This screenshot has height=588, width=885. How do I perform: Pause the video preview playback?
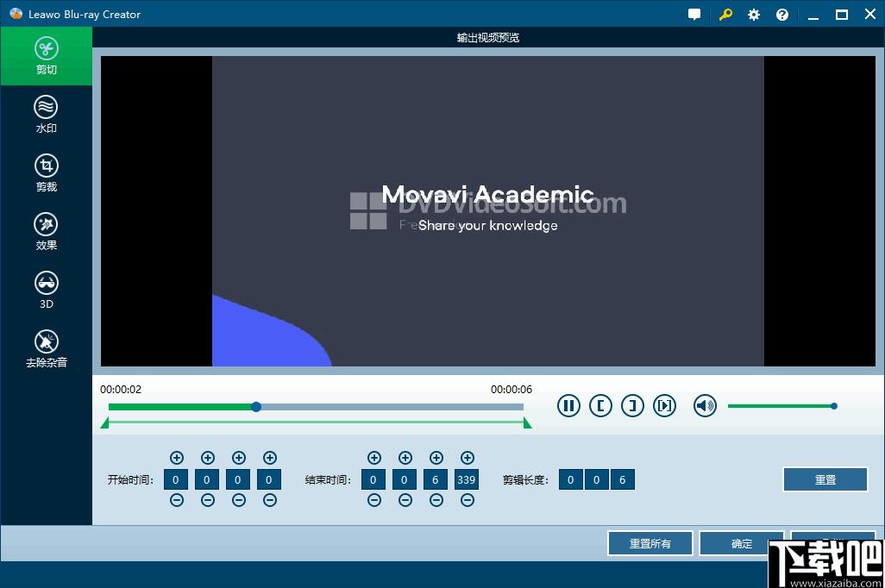pos(568,406)
